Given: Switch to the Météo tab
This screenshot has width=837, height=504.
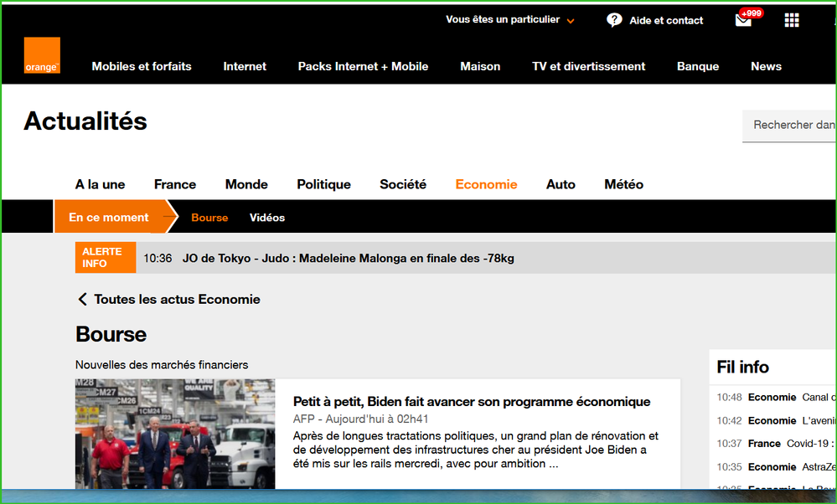Looking at the screenshot, I should pos(623,184).
